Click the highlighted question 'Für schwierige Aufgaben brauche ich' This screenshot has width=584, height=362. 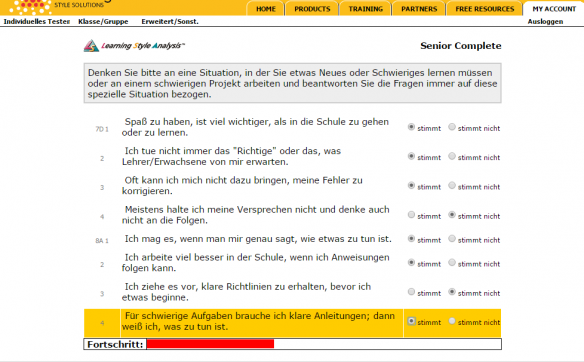pos(258,321)
